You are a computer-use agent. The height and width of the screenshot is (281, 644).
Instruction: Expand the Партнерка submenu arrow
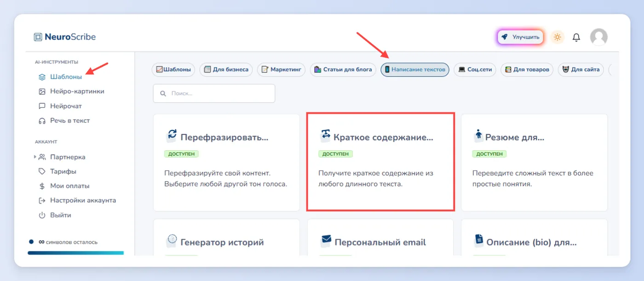[35, 157]
